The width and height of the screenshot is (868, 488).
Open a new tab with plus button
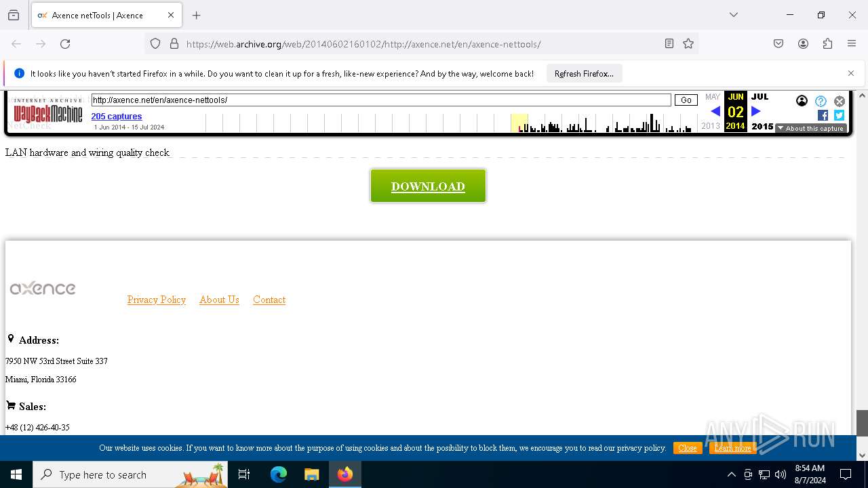click(x=197, y=15)
